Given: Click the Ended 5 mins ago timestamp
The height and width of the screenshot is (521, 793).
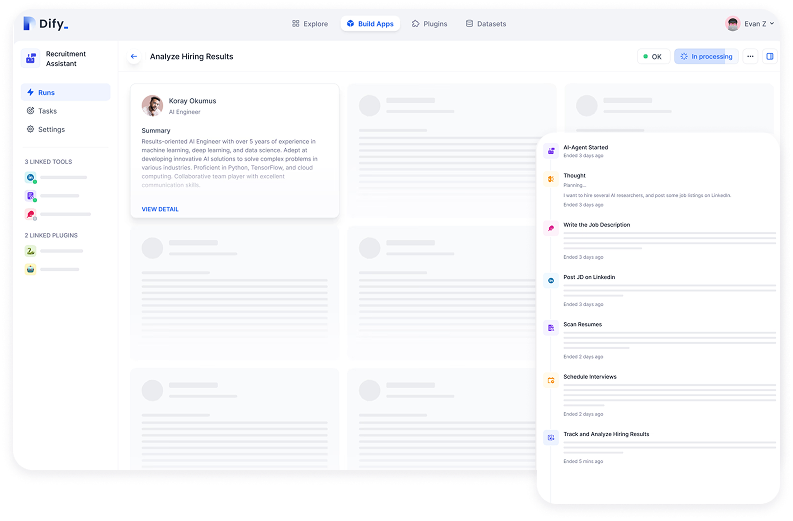Looking at the screenshot, I should pyautogui.click(x=583, y=461).
